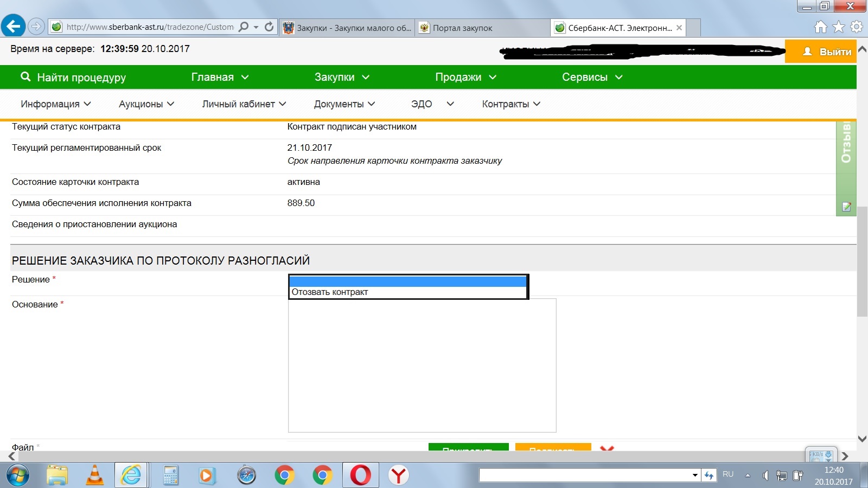This screenshot has height=488, width=868.
Task: Expand the Сервисы dropdown menu
Action: click(x=592, y=77)
